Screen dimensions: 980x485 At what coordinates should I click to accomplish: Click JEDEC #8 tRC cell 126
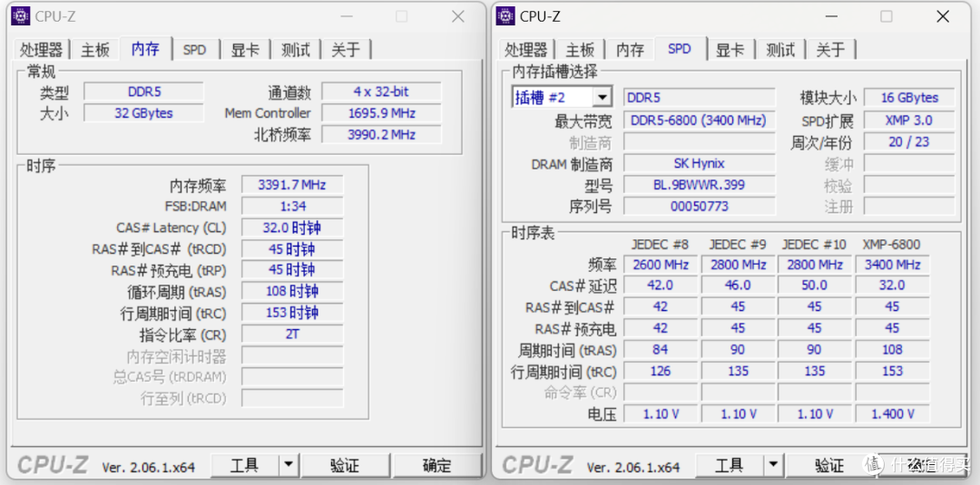coord(661,372)
